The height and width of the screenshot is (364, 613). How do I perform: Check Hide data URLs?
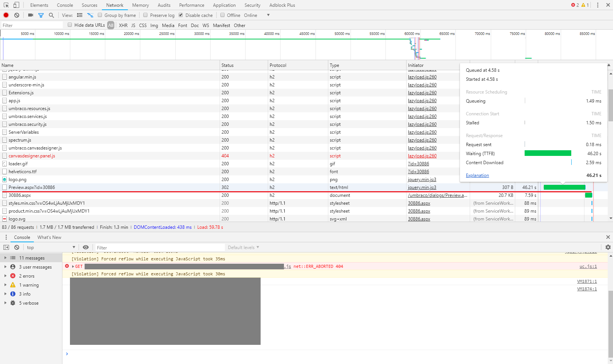pos(70,25)
